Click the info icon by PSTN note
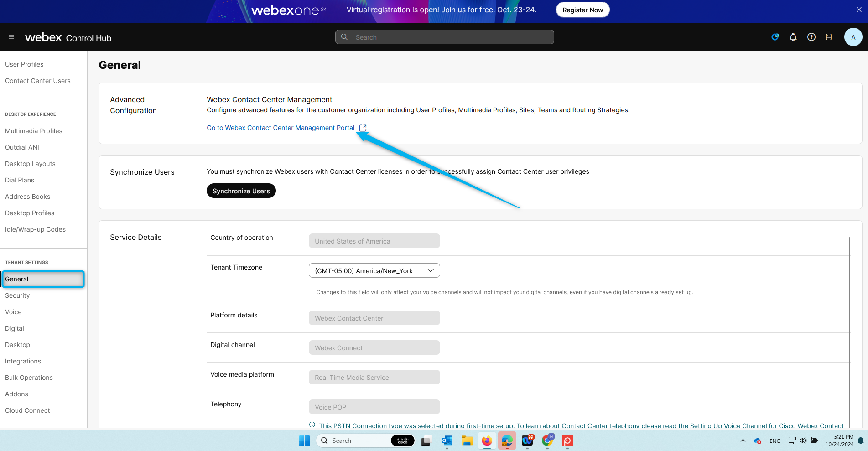Viewport: 868px width, 451px height. tap(312, 425)
